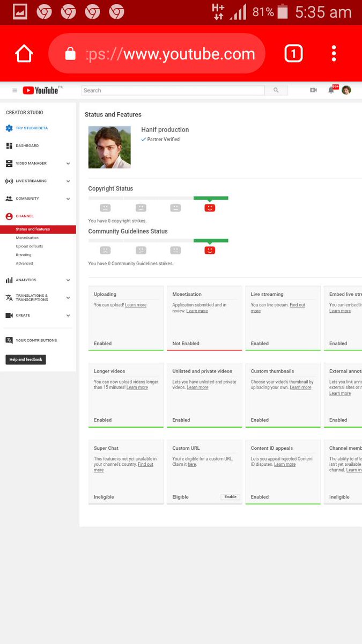The image size is (362, 644).
Task: Click the Channel person icon
Action: pos(9,216)
